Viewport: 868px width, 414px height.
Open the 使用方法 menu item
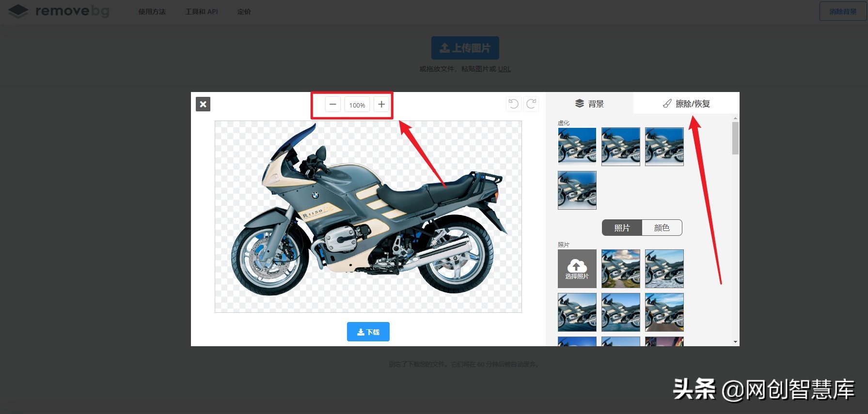point(152,12)
